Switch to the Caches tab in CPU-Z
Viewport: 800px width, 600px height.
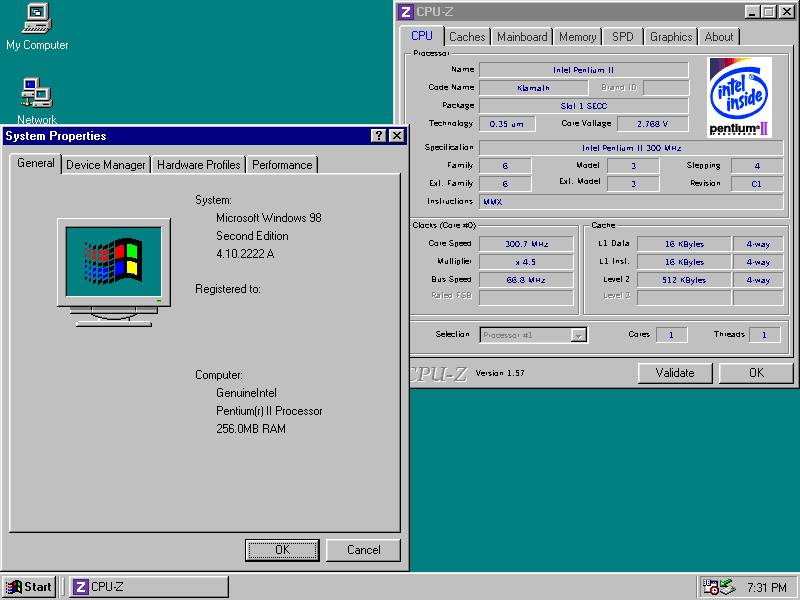467,37
